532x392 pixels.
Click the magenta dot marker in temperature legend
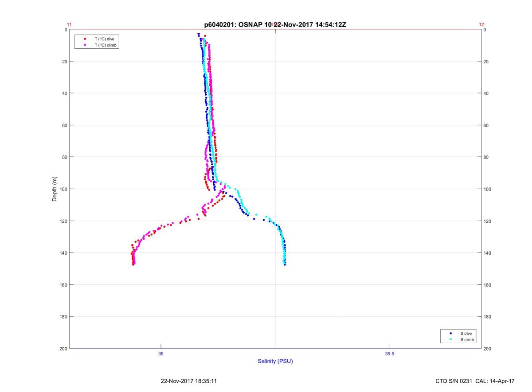pyautogui.click(x=85, y=45)
